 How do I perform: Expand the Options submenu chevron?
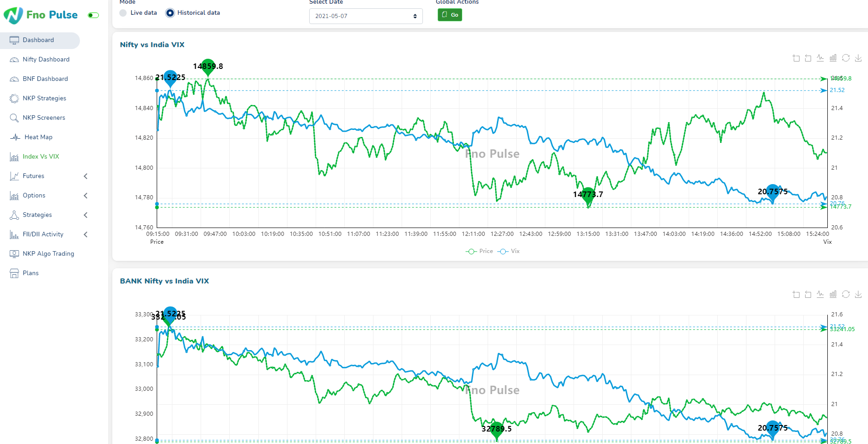(86, 196)
